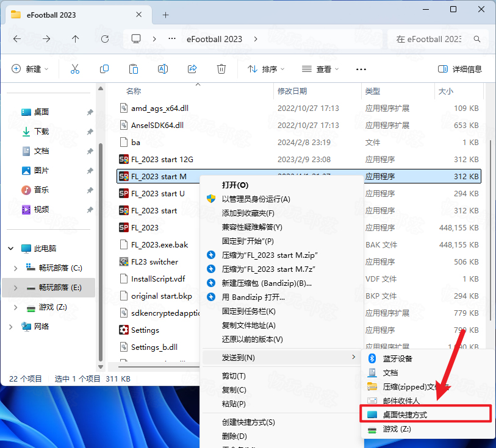Click the navigation pane scroll-down arrow

pos(101,367)
